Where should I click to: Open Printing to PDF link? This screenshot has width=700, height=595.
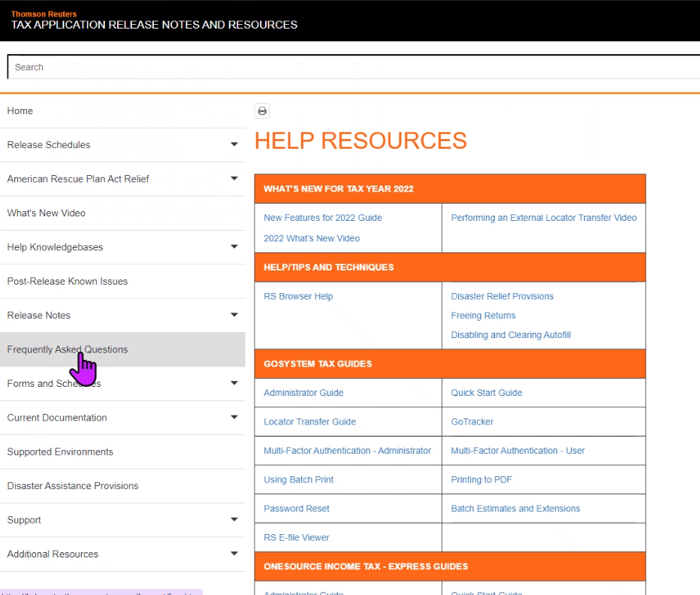point(481,480)
